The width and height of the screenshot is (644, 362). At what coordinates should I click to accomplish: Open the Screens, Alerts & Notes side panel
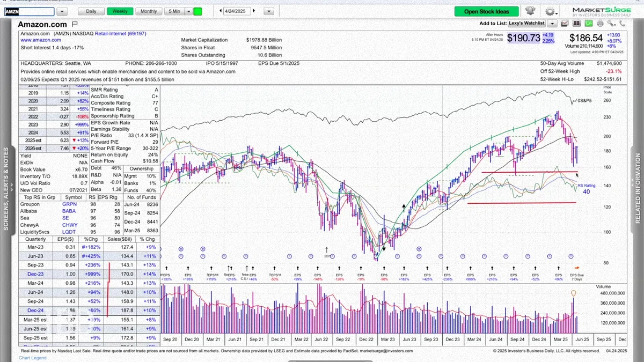point(7,189)
